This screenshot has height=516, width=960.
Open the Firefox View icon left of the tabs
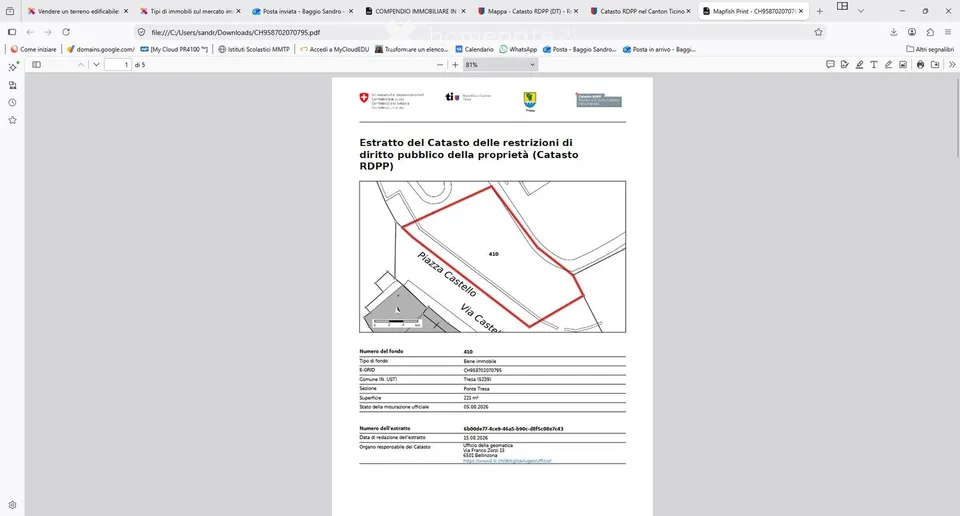click(x=10, y=11)
